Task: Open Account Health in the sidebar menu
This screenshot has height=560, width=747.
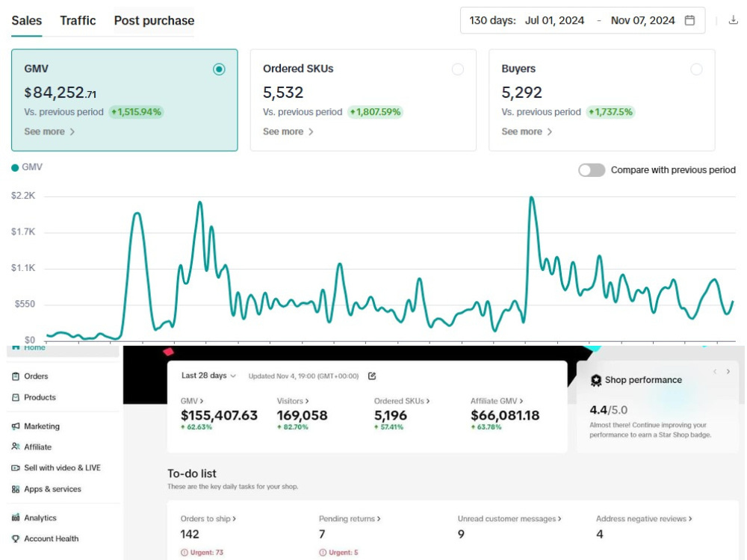Action: tap(52, 538)
